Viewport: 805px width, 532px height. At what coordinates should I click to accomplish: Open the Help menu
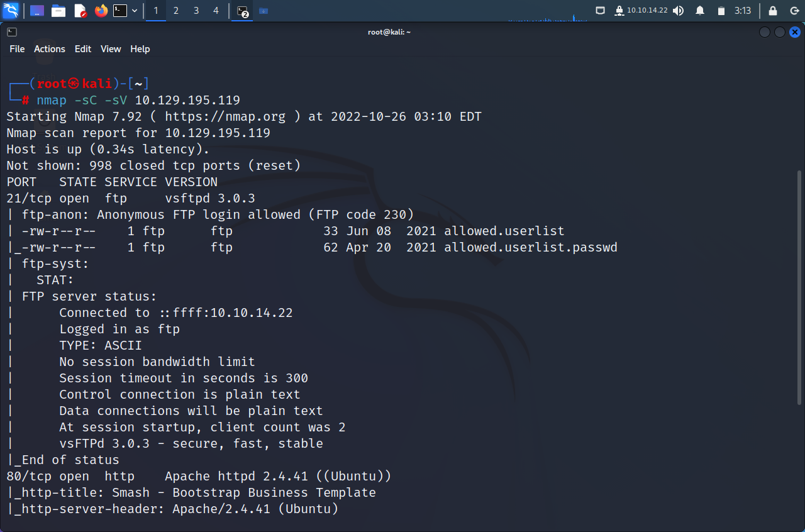tap(140, 49)
